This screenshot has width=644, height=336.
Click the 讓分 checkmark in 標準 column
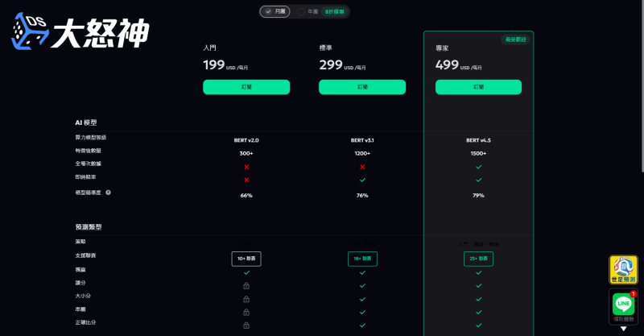pos(362,286)
